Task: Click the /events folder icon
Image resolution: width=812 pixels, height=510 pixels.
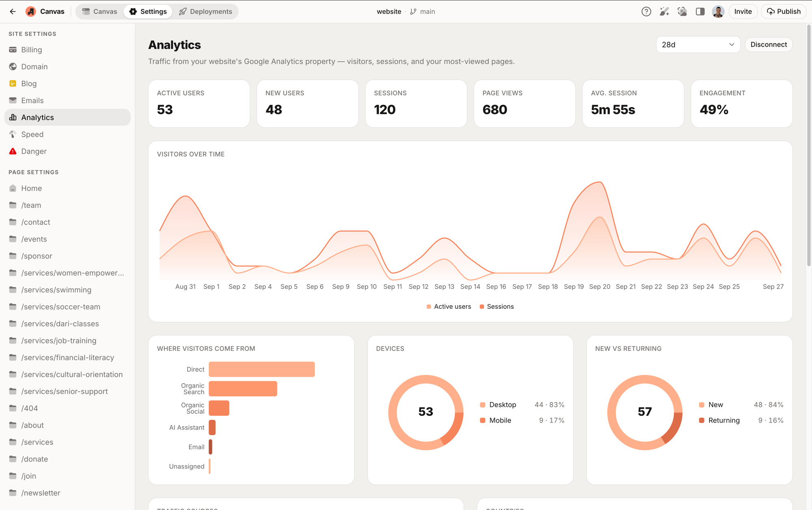Action: click(x=13, y=239)
